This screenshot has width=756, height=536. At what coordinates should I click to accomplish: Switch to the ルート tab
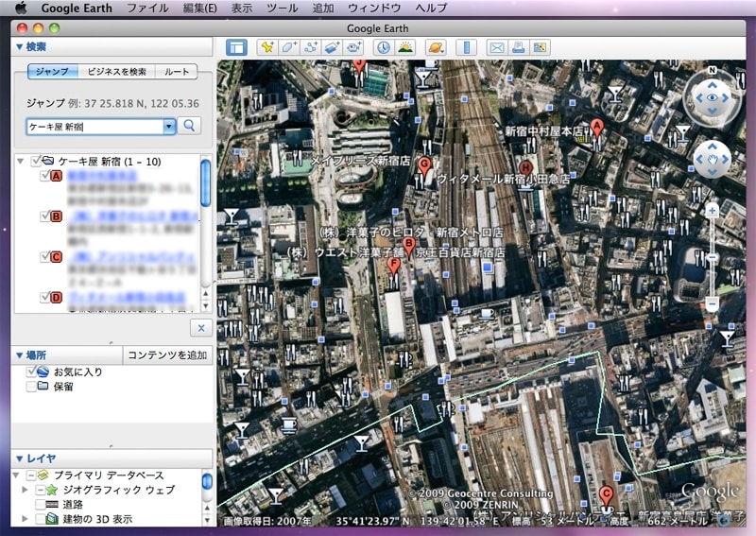176,72
